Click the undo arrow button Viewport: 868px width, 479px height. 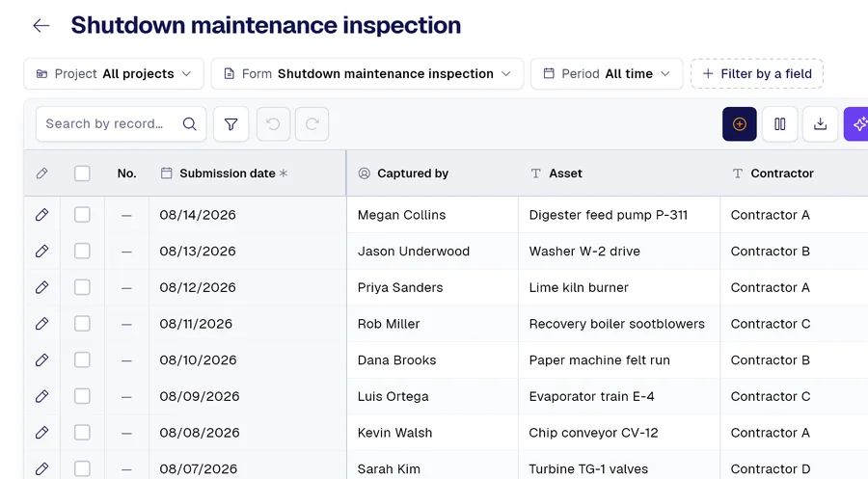[x=273, y=124]
